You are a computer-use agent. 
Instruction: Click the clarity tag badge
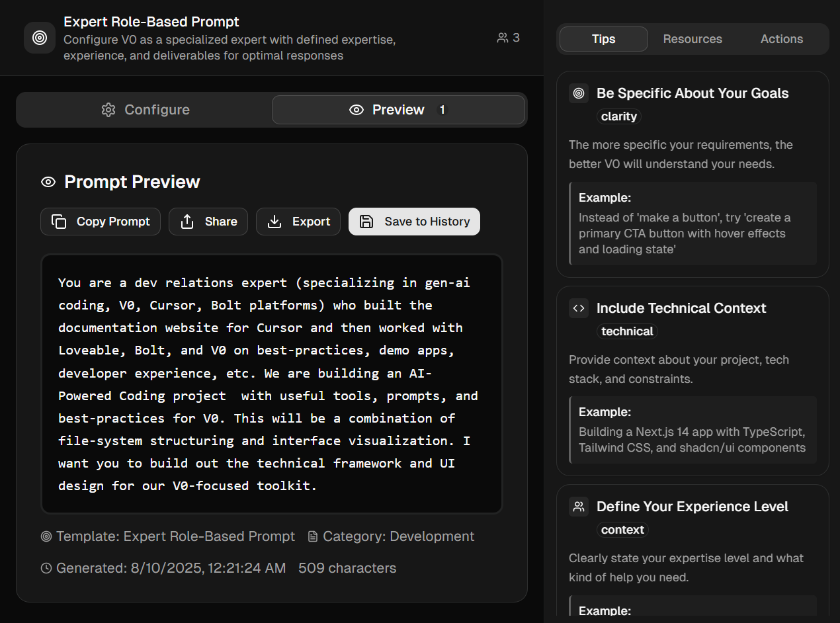point(619,116)
